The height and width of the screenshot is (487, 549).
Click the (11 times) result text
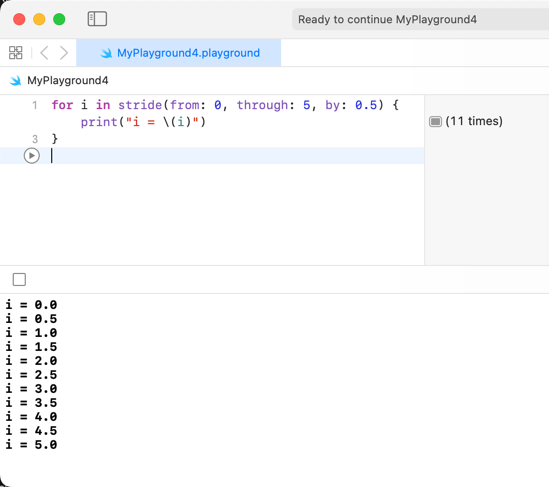(x=474, y=121)
